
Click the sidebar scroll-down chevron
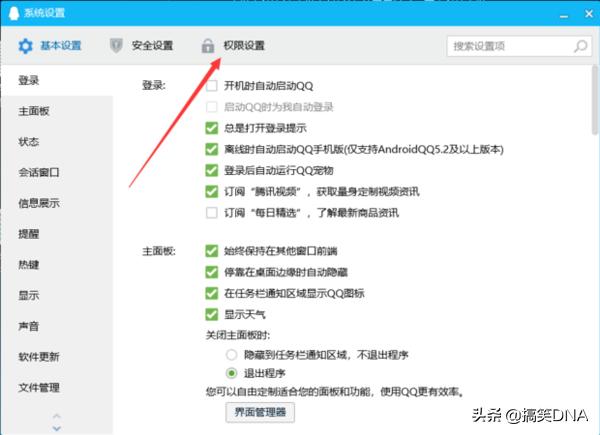click(x=57, y=428)
